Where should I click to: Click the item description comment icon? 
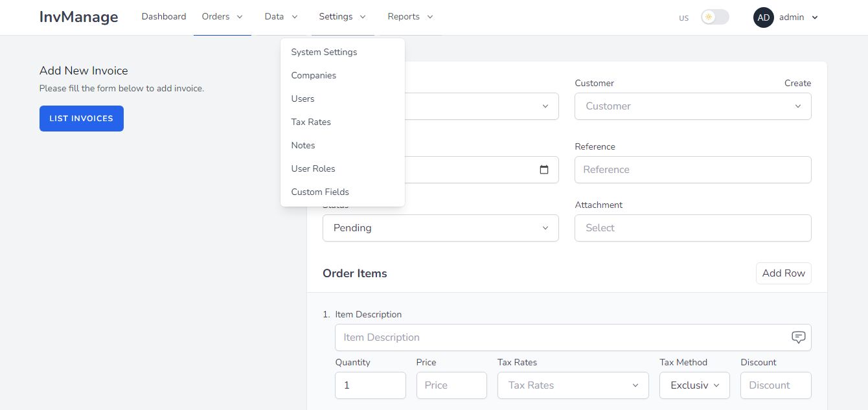coord(798,337)
